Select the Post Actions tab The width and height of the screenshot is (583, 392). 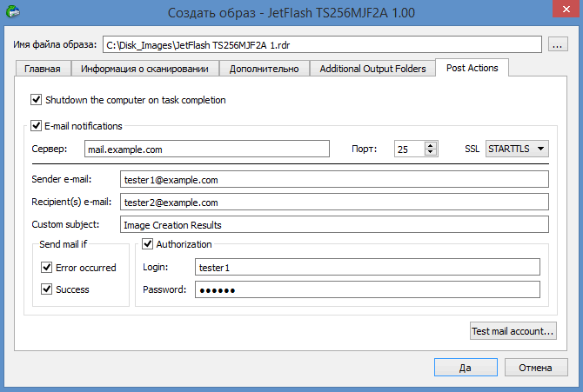(472, 68)
